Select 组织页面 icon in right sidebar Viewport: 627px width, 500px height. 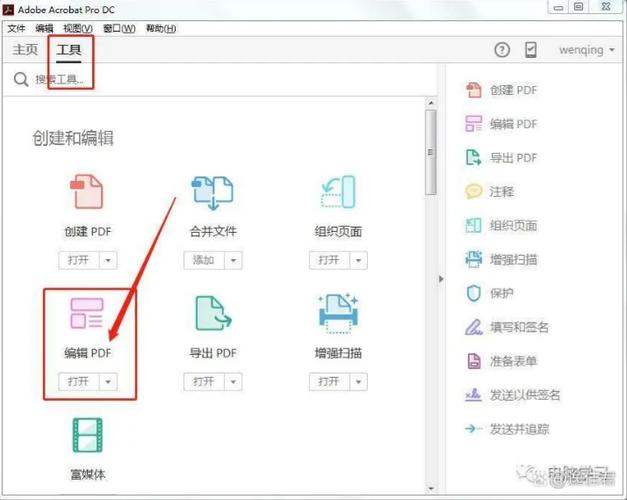click(474, 226)
